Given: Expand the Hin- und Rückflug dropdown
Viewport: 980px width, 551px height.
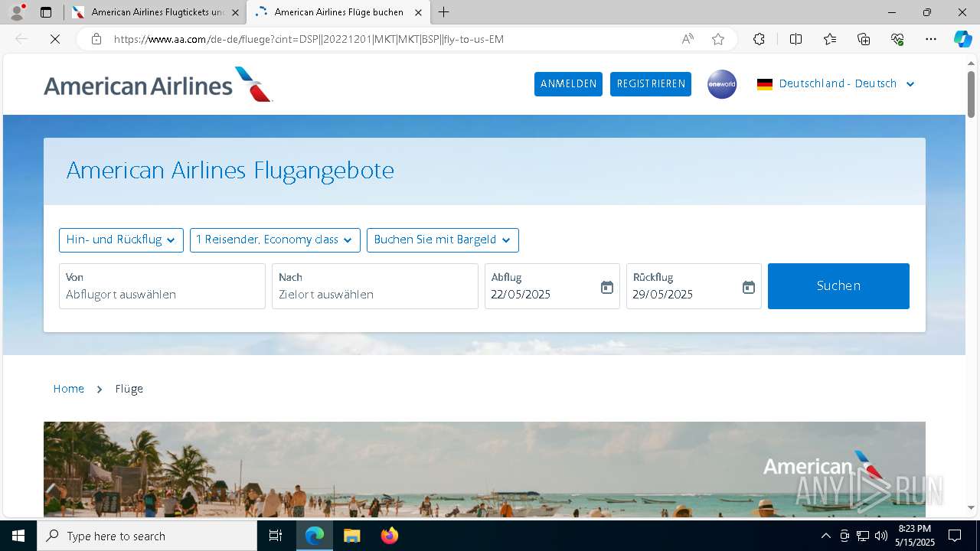Looking at the screenshot, I should [x=121, y=240].
